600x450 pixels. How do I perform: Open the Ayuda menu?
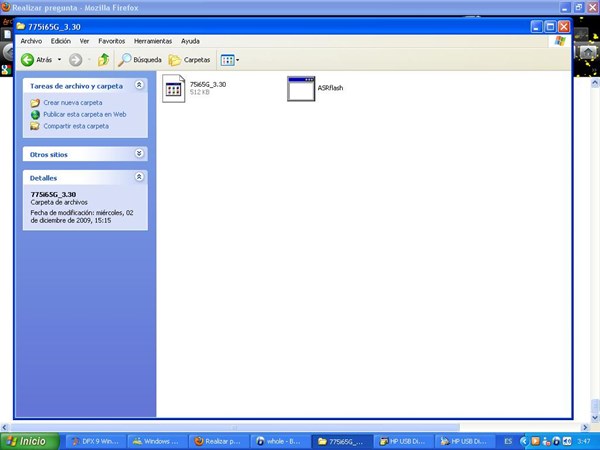(x=190, y=41)
